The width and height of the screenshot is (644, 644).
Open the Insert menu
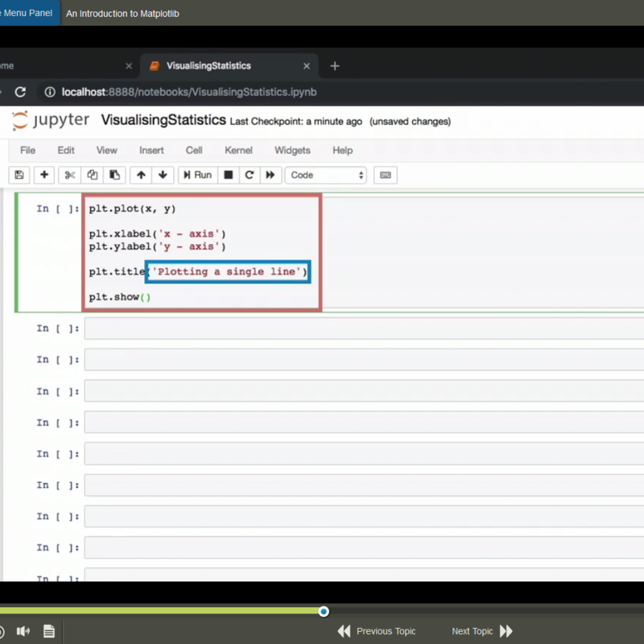tap(151, 151)
